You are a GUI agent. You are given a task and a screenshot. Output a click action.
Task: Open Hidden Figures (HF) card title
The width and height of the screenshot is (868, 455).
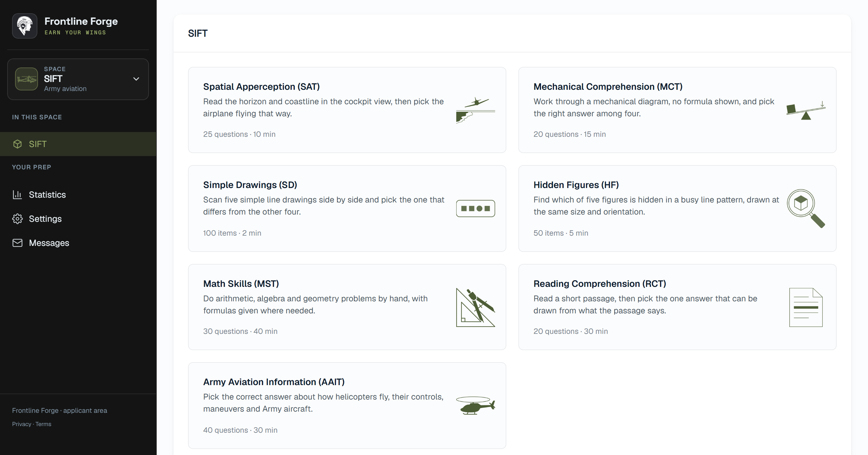(576, 185)
